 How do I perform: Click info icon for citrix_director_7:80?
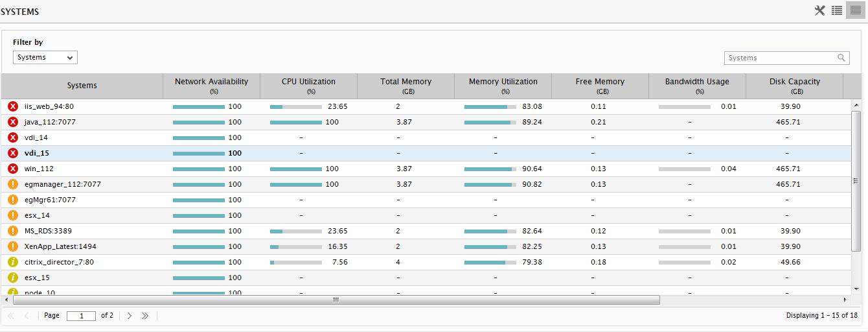click(x=13, y=262)
